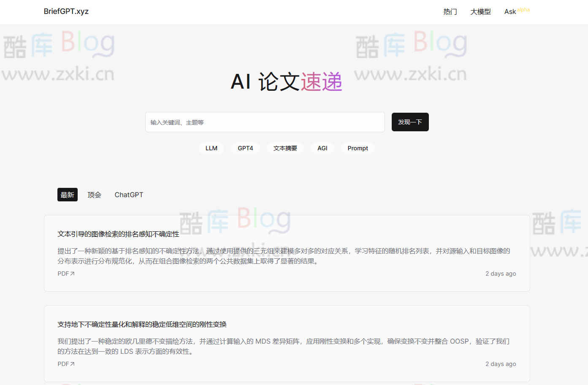The height and width of the screenshot is (385, 588).
Task: Open the 大模型 menu item
Action: (x=480, y=11)
